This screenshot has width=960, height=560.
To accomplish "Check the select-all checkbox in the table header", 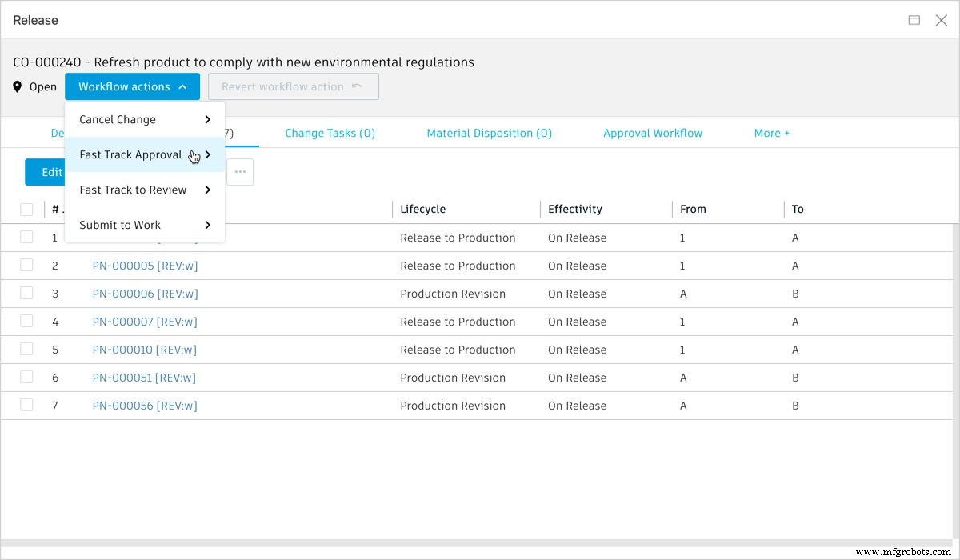I will (26, 209).
